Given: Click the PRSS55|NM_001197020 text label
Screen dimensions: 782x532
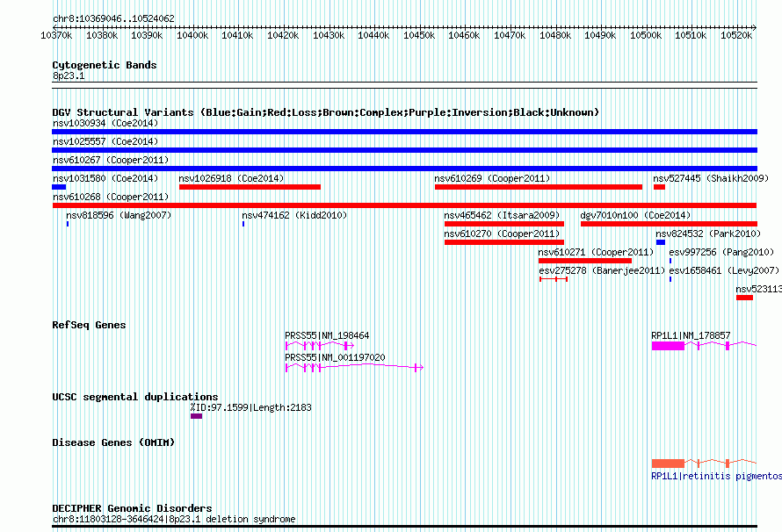Looking at the screenshot, I should tap(335, 357).
